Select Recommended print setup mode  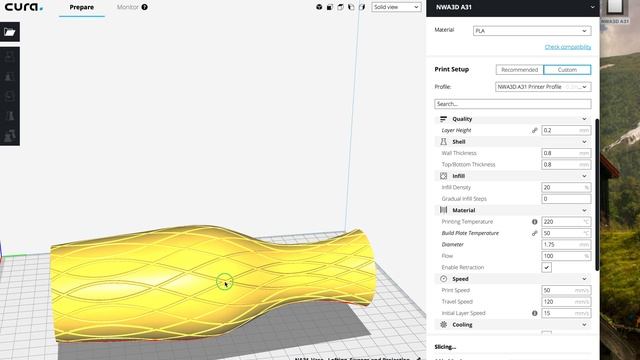click(520, 70)
